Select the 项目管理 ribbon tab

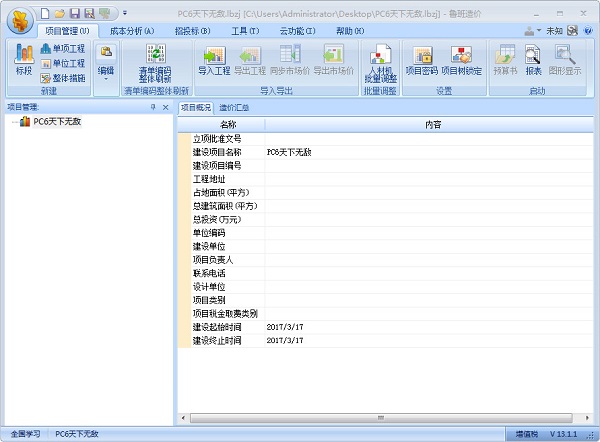point(67,31)
